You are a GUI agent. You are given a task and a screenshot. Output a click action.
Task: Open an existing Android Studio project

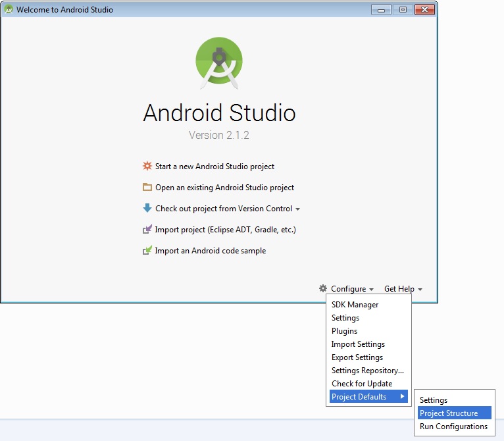224,187
